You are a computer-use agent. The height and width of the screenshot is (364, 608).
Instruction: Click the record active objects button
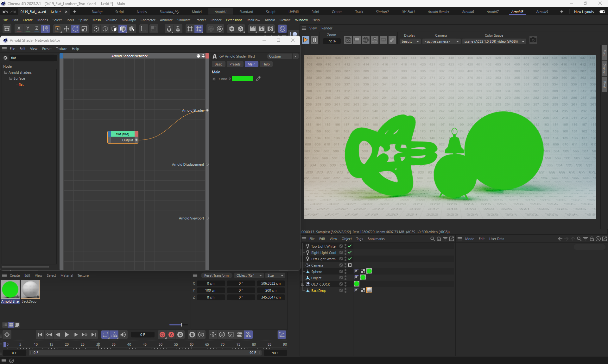pyautogui.click(x=162, y=335)
